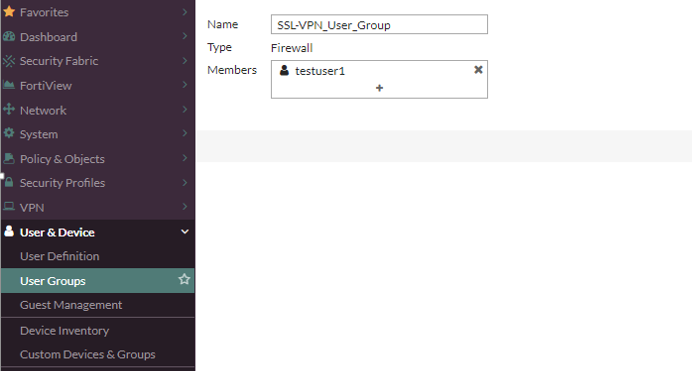Expand the Policy & Objects chevron
692x371 pixels.
[x=185, y=158]
